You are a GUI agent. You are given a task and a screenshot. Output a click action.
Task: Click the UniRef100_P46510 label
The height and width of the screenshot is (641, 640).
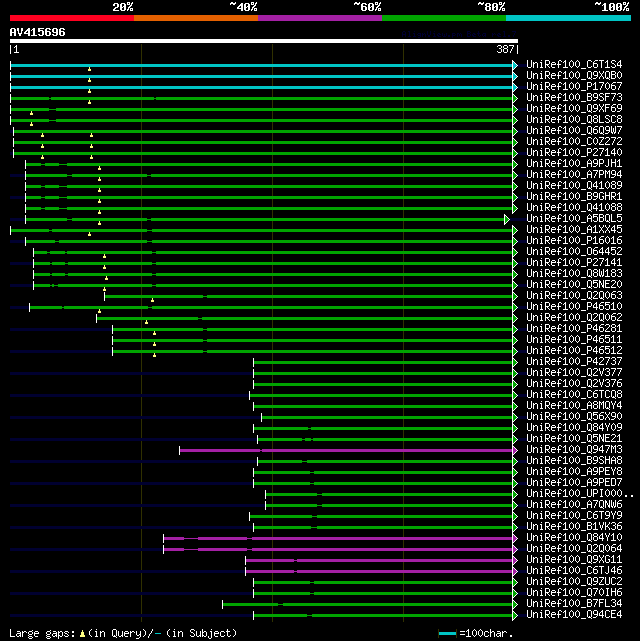click(574, 307)
